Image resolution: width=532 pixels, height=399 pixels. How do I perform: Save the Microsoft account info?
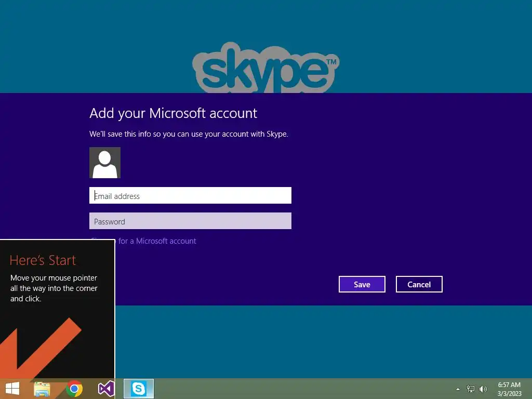click(x=362, y=284)
